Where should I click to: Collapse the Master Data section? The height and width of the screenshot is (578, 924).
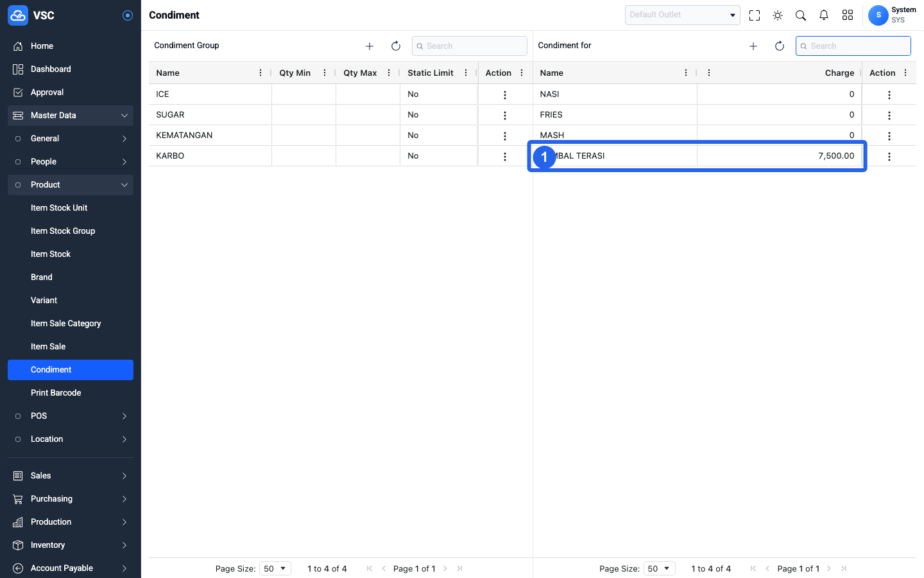point(71,116)
